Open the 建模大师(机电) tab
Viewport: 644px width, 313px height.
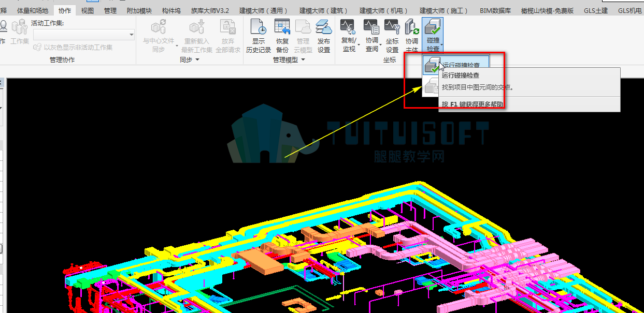point(383,10)
